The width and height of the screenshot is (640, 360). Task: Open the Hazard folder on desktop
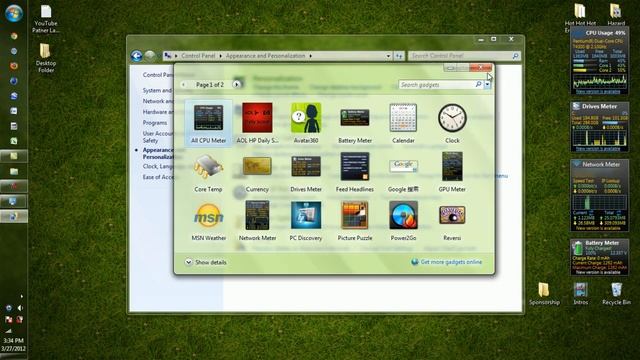point(616,14)
